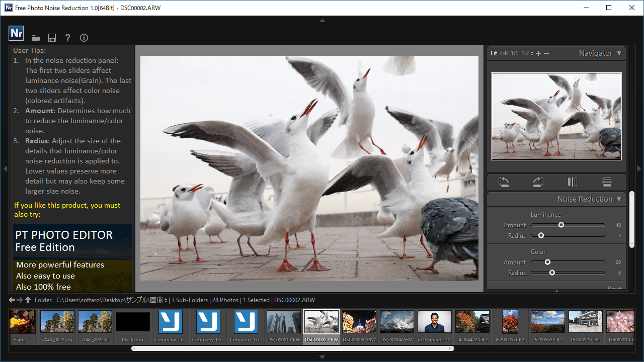Go forward with the right arrow in folder bar
This screenshot has width=644, height=362.
tap(20, 300)
